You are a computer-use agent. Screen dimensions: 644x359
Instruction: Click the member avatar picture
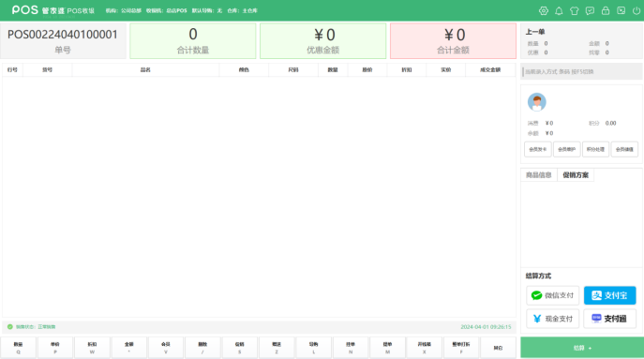(537, 102)
